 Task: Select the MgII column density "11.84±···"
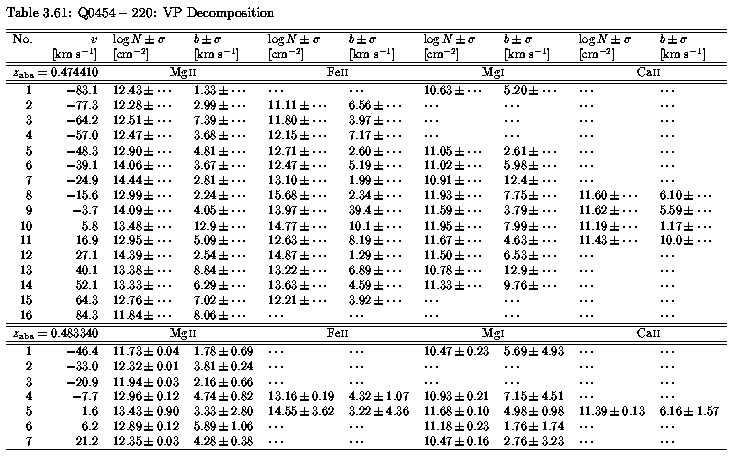(x=142, y=315)
